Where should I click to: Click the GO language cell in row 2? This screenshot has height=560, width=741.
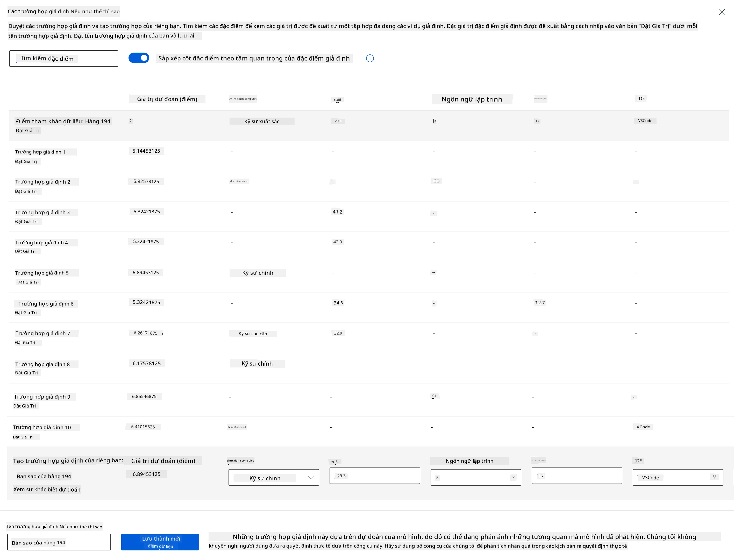point(437,181)
